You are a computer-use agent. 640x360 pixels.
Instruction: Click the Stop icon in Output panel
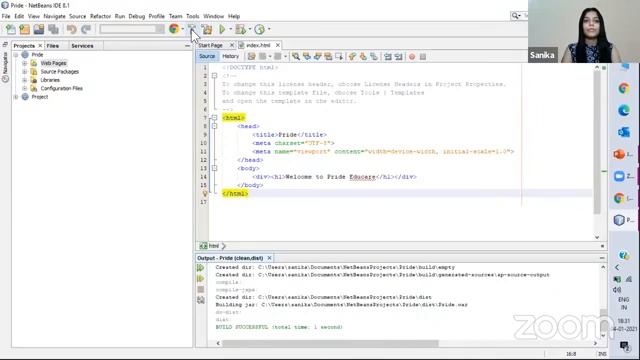[x=200, y=289]
